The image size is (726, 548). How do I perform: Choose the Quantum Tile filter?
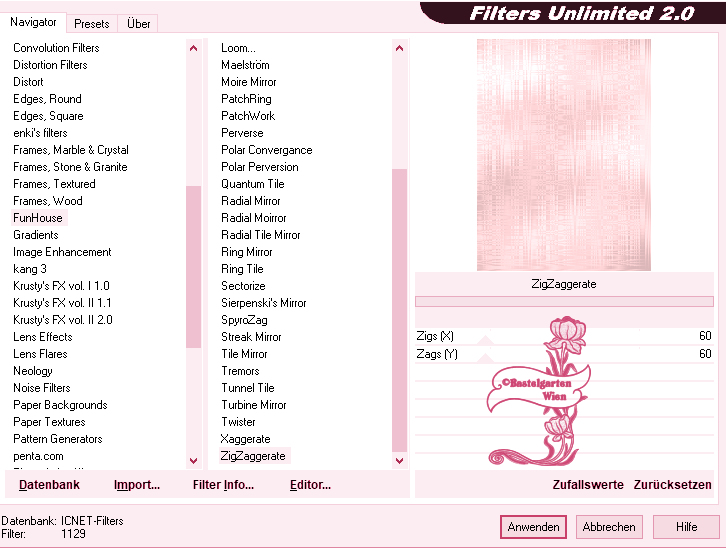pos(253,184)
